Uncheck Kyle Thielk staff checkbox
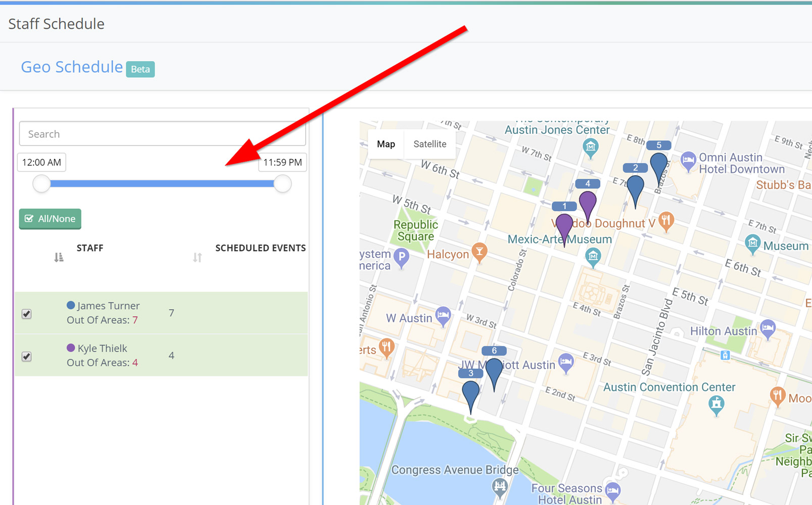Image resolution: width=812 pixels, height=505 pixels. (x=27, y=356)
